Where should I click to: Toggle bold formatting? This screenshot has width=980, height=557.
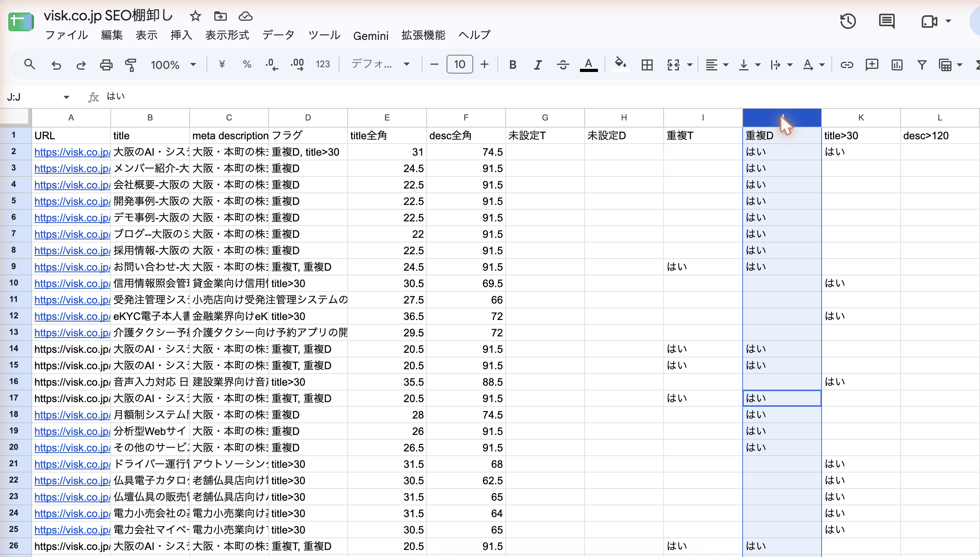[x=513, y=65]
